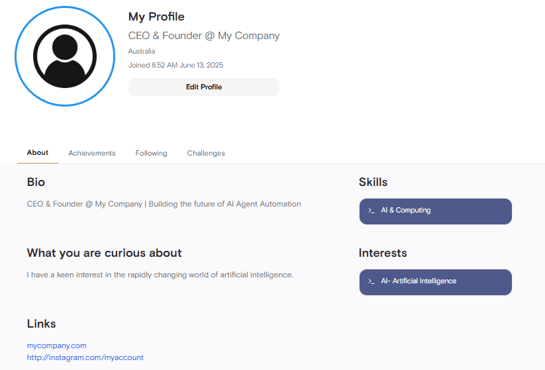Open the mycompany.com link
Screen dimensions: 545x370
point(57,346)
